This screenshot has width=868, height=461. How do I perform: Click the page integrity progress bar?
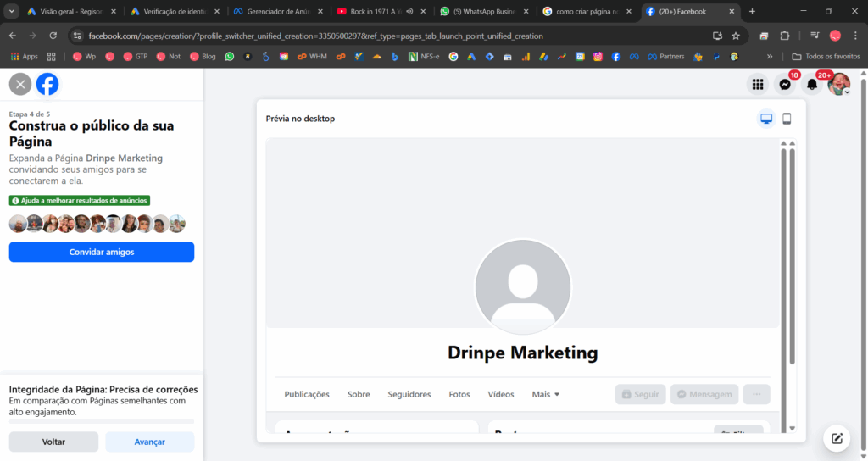coord(102,422)
